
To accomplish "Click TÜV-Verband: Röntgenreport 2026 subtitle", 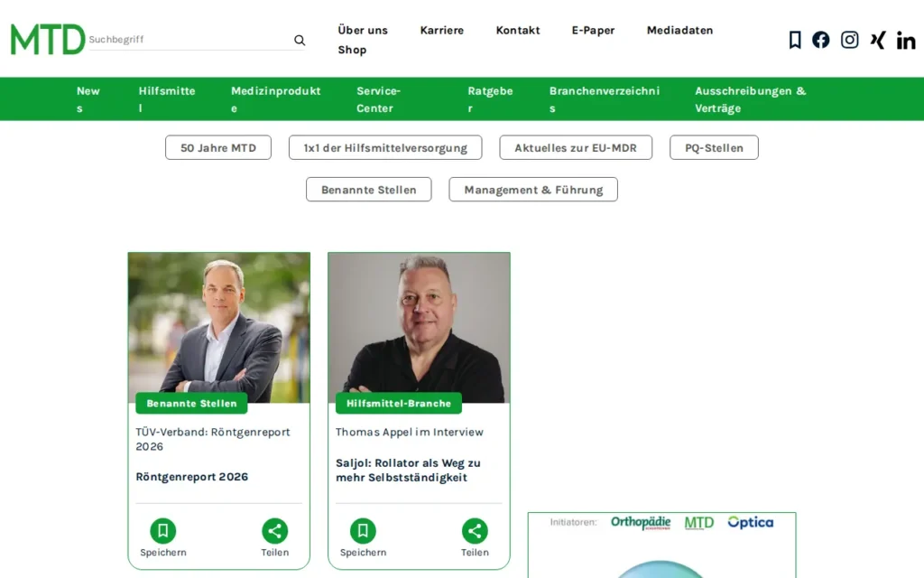I will (x=213, y=439).
